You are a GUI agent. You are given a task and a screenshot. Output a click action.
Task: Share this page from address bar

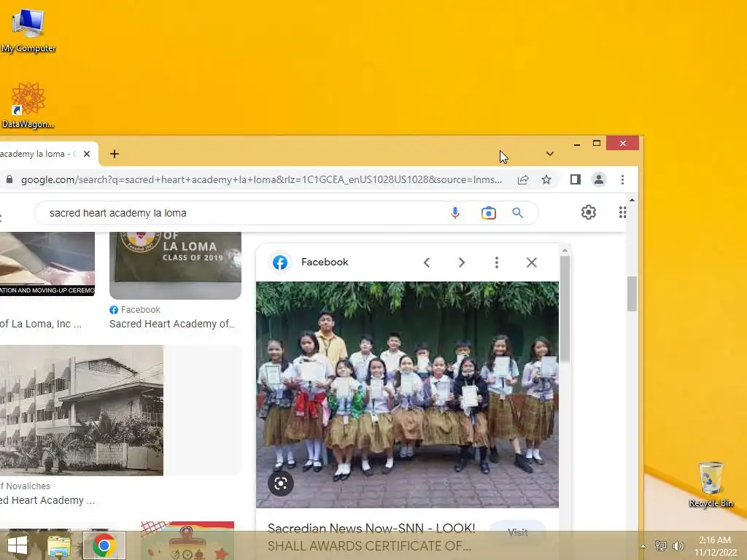[523, 179]
